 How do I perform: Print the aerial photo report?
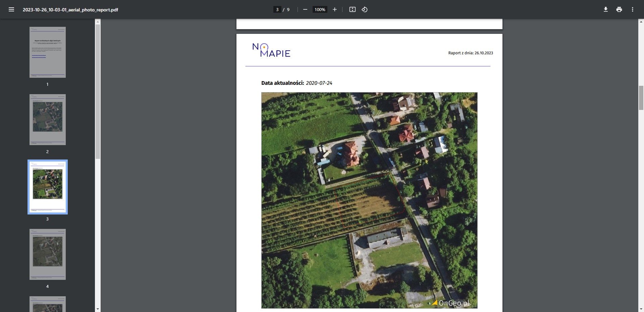(x=619, y=9)
